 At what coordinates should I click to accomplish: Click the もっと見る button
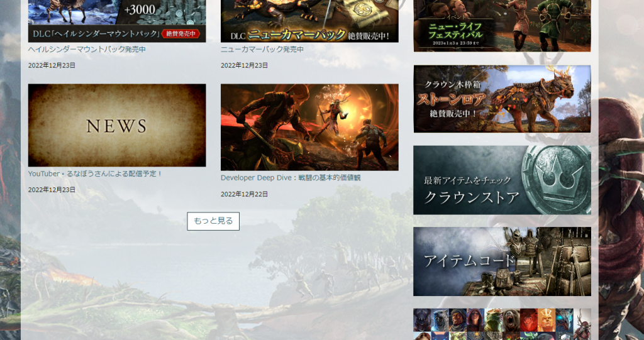pyautogui.click(x=213, y=221)
